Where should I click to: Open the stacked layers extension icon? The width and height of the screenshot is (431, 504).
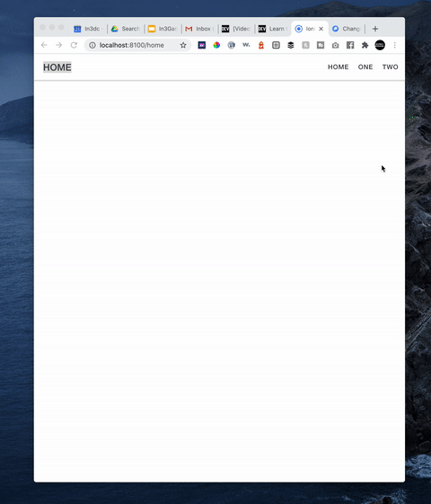coord(291,45)
